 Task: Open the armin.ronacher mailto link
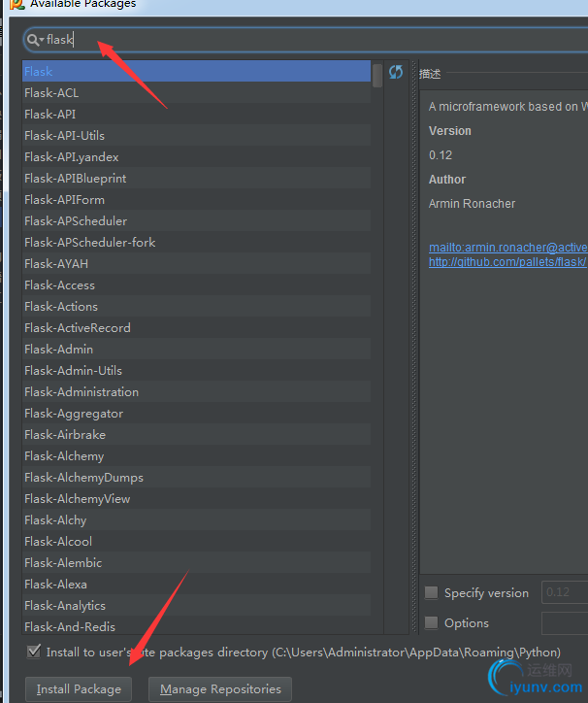tap(508, 248)
